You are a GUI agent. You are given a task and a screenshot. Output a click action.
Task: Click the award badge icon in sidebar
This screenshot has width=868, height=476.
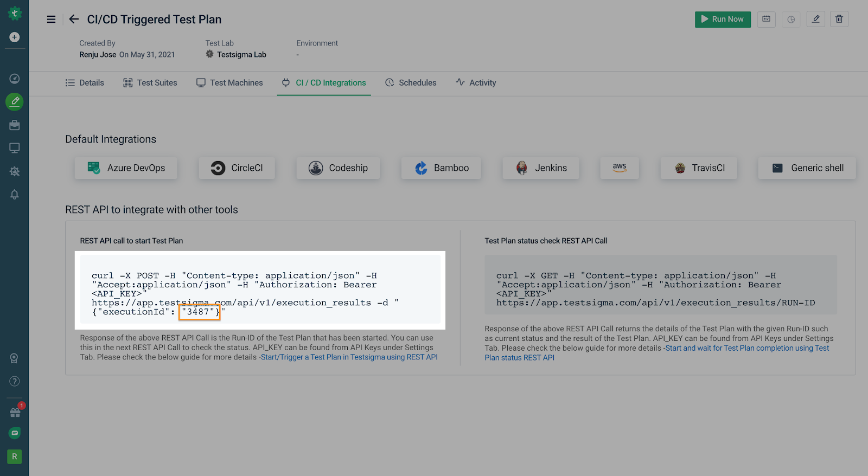click(15, 358)
